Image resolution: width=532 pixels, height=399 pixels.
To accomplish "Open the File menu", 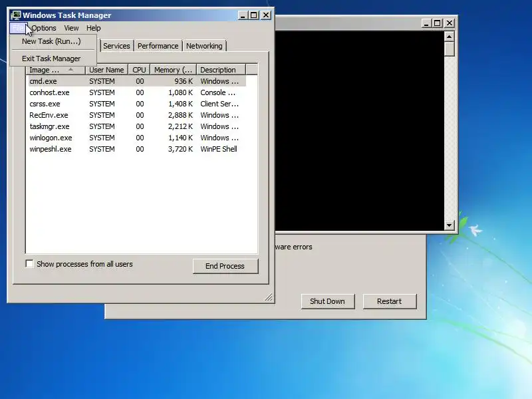I will (19, 28).
